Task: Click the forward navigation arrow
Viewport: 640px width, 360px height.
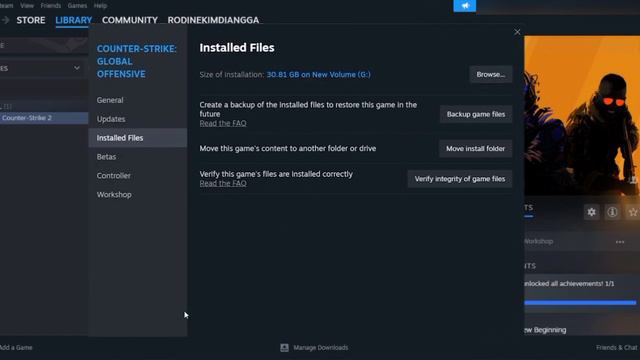Action: pyautogui.click(x=5, y=20)
